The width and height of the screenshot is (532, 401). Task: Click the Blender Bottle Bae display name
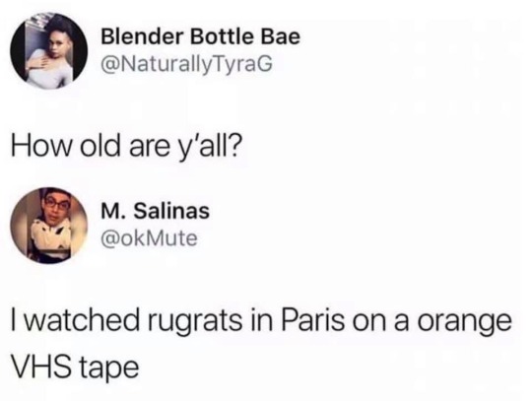pyautogui.click(x=201, y=36)
